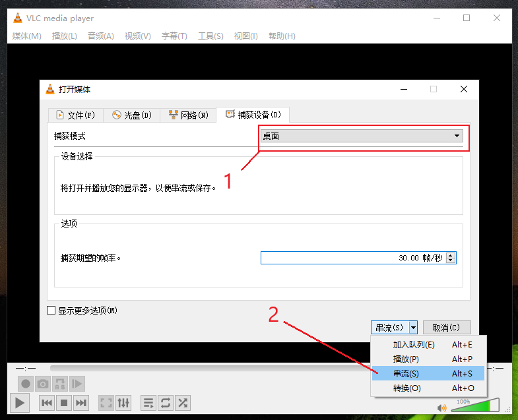Start playback with the play button
This screenshot has width=518, height=420.
click(20, 403)
